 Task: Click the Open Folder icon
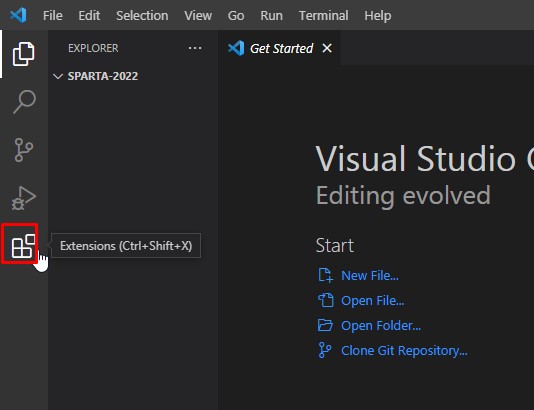[x=325, y=325]
